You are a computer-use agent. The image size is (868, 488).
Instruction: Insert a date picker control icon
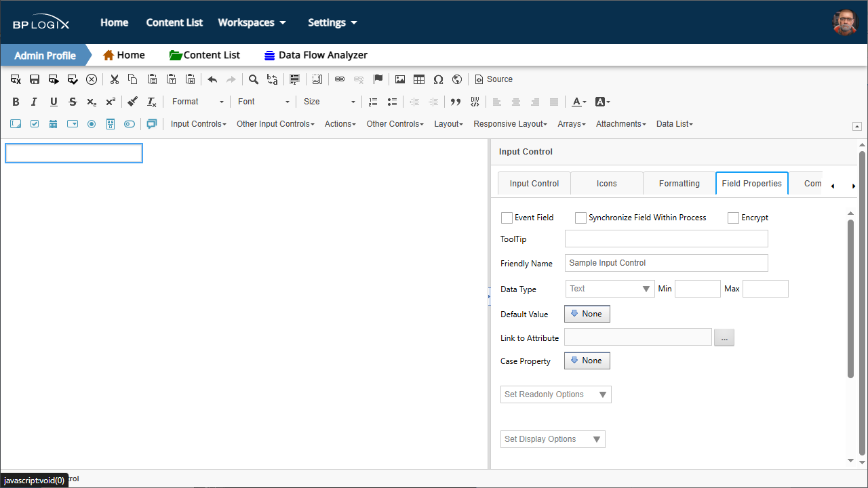click(54, 124)
